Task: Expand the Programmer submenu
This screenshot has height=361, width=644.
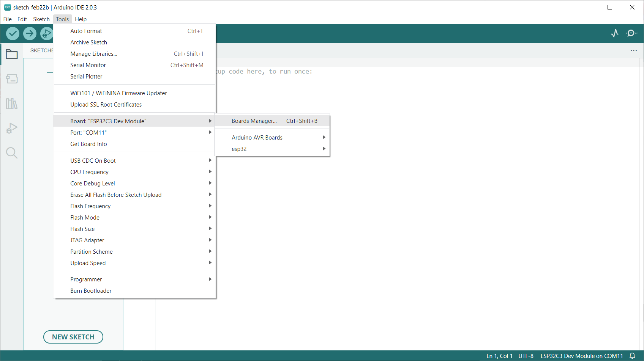Action: tap(135, 279)
